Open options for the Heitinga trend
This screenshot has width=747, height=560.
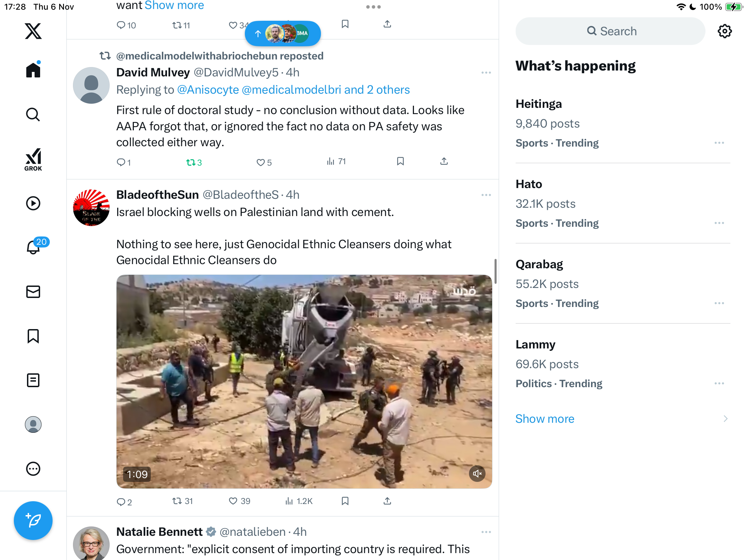coord(719,143)
